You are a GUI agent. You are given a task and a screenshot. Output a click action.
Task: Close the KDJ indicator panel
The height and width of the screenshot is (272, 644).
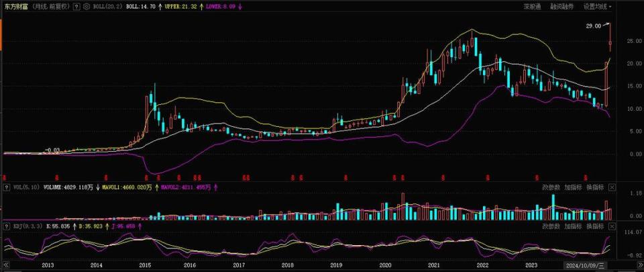pyautogui.click(x=612, y=226)
